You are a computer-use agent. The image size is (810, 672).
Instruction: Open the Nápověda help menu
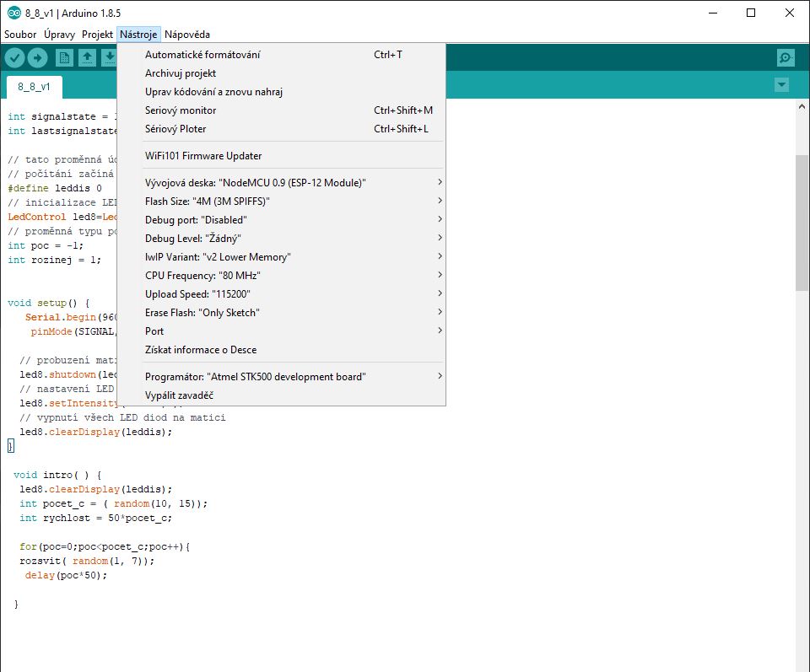click(186, 35)
